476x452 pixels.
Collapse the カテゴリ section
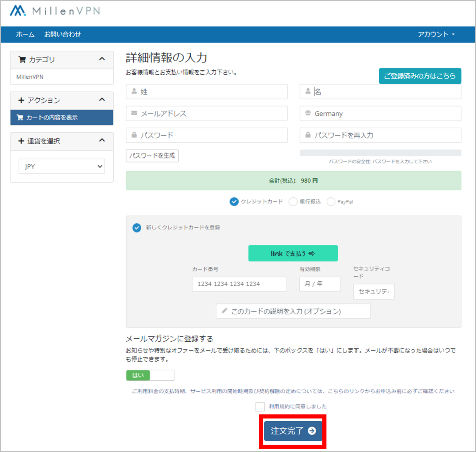[x=102, y=59]
